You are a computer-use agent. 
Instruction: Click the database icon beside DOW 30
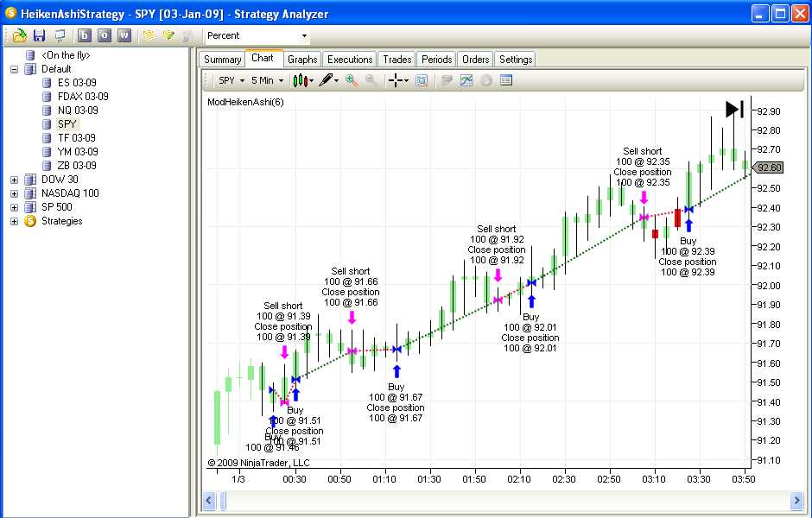pos(30,180)
